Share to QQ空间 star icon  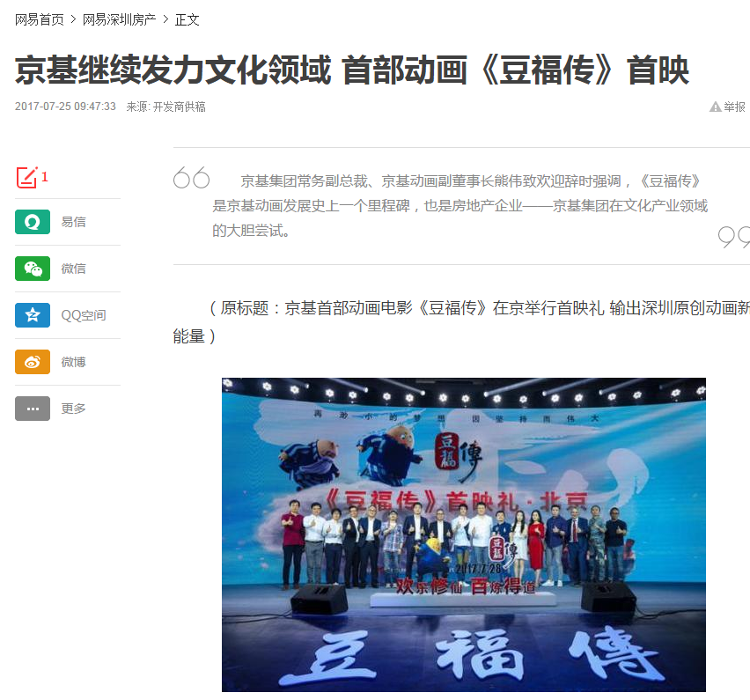33,315
